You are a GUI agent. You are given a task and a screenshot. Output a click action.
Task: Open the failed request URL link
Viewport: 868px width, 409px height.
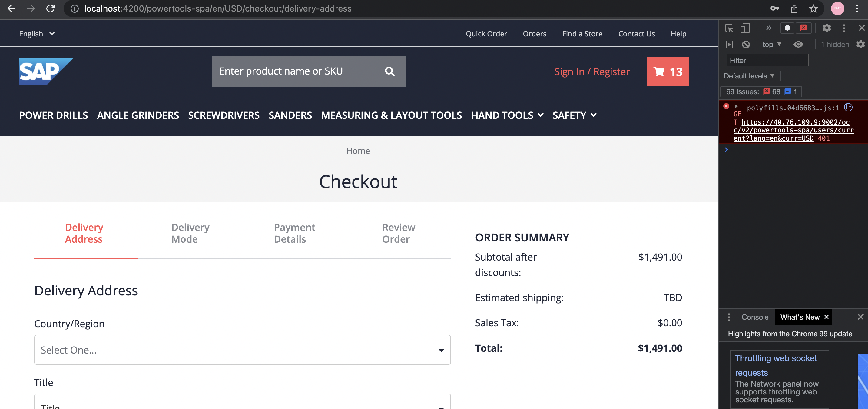pyautogui.click(x=793, y=130)
